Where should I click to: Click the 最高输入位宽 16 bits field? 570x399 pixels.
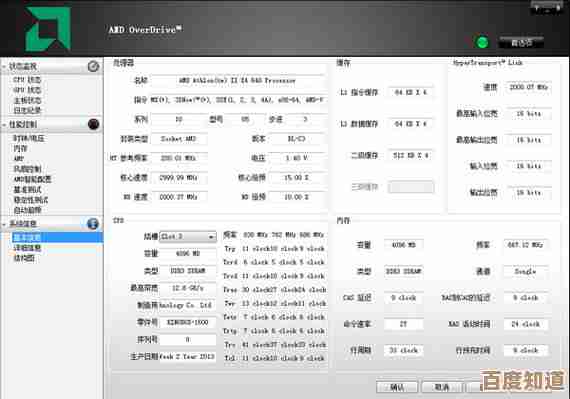pyautogui.click(x=529, y=114)
